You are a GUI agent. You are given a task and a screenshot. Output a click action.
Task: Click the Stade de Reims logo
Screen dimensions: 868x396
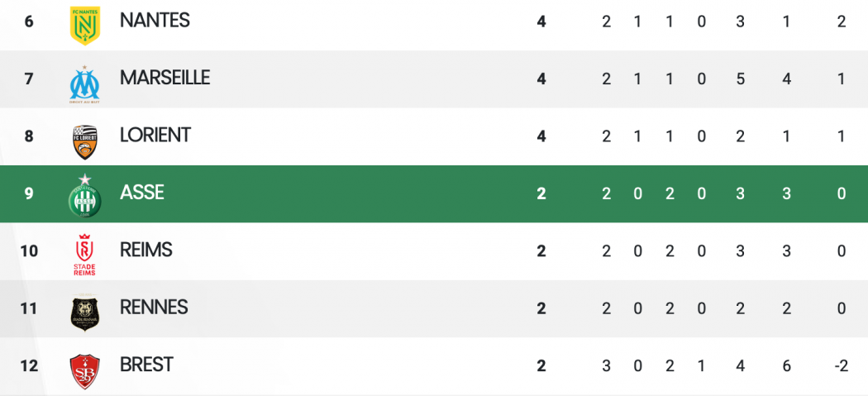click(x=84, y=255)
